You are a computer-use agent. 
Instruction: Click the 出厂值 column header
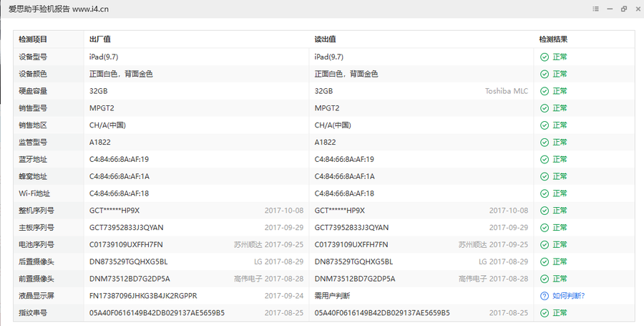pos(99,39)
